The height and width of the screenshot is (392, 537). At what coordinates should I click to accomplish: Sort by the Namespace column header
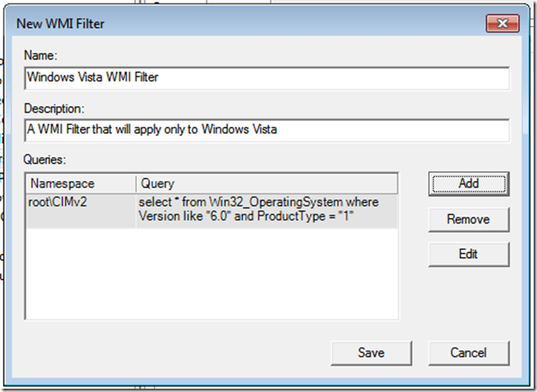click(x=80, y=183)
